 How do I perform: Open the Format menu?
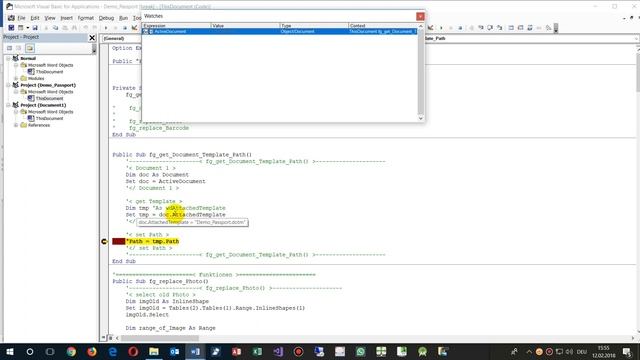tap(86, 18)
